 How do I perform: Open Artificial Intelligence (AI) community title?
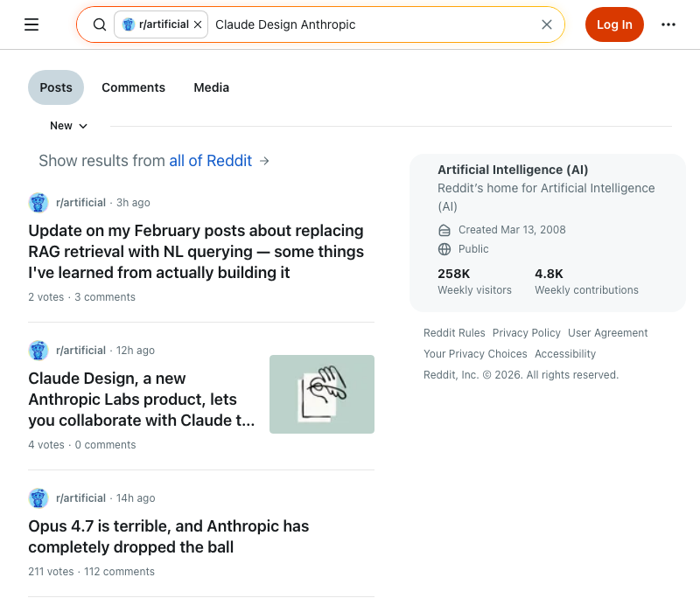tap(513, 170)
